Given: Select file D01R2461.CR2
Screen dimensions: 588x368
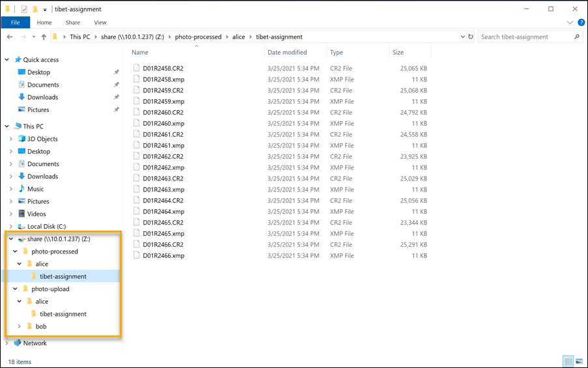Looking at the screenshot, I should click(x=163, y=134).
